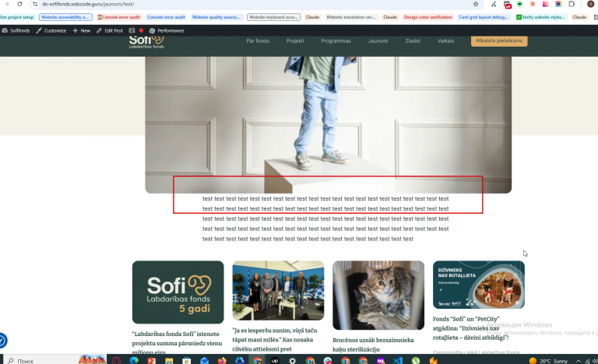Click the hero photo of child on cube

tap(328, 125)
